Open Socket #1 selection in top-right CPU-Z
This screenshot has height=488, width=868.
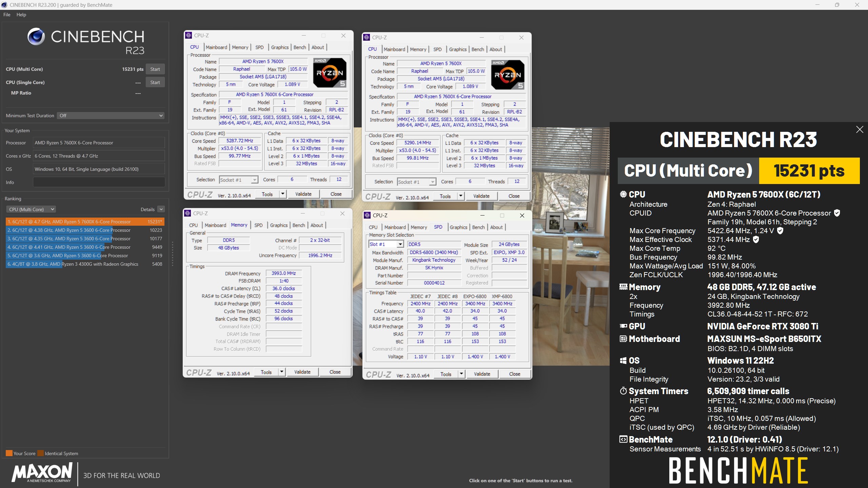pos(416,182)
